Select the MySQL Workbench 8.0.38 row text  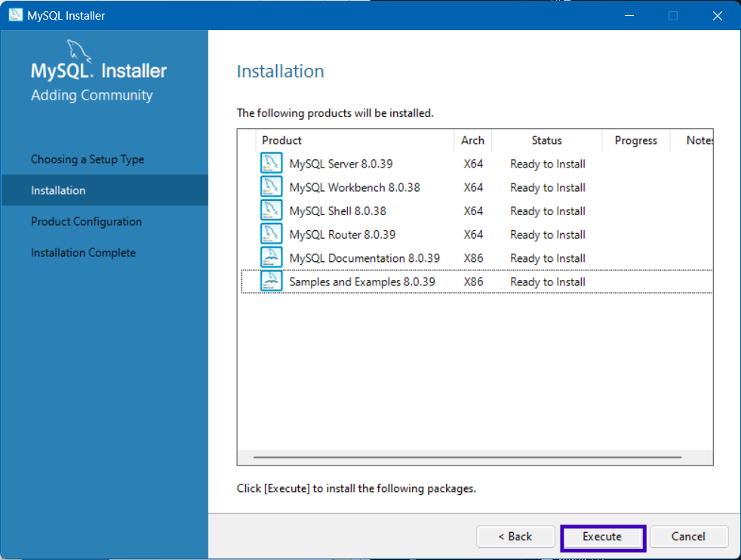point(355,188)
